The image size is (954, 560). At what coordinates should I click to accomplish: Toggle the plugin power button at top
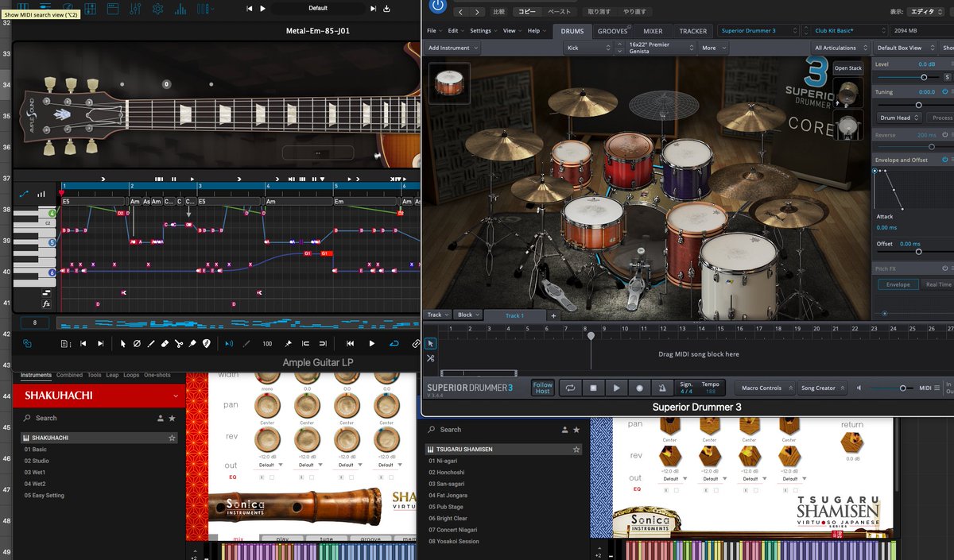point(437,4)
